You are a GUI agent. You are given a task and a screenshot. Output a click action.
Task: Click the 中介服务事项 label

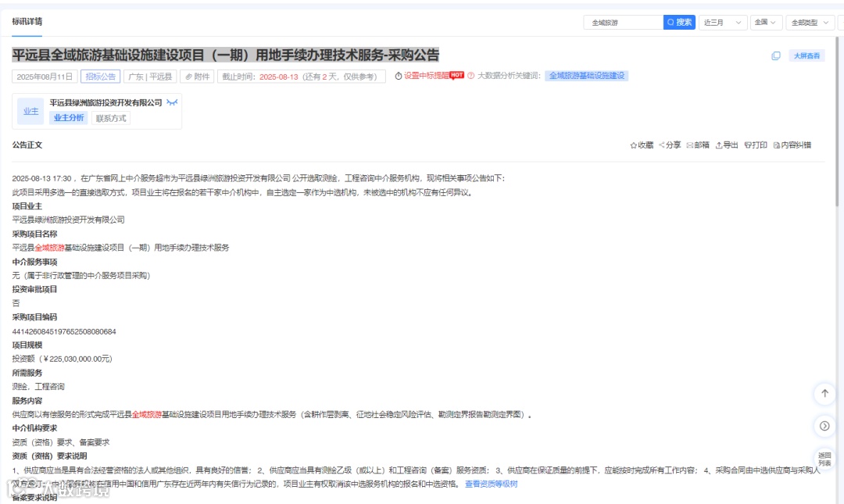click(34, 262)
